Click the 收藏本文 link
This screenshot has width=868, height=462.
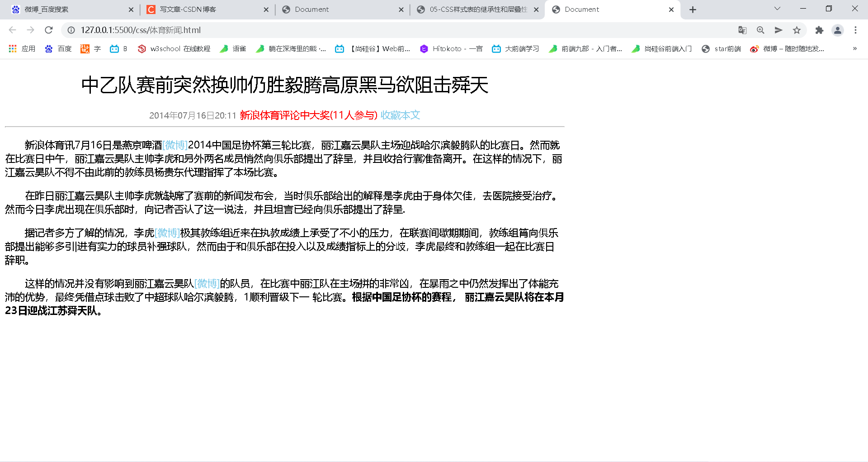click(400, 115)
